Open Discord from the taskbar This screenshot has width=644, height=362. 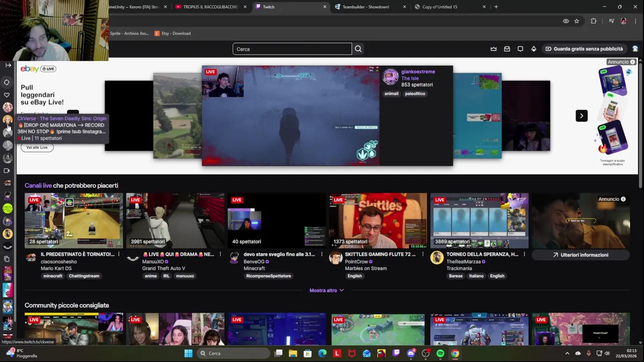411,353
